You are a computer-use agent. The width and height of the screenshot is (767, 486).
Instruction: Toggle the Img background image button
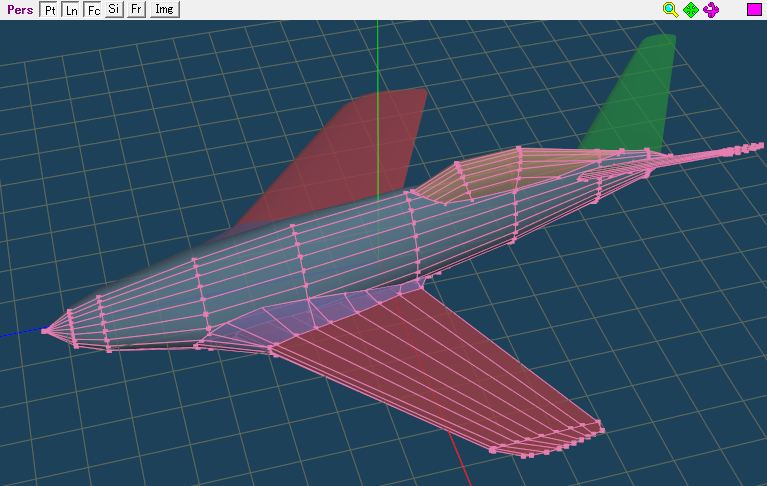click(164, 9)
